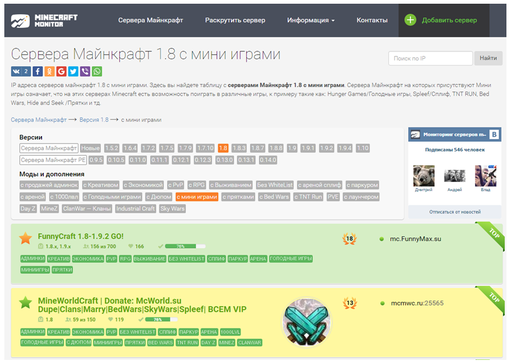Open the Контакты menu item

click(372, 20)
